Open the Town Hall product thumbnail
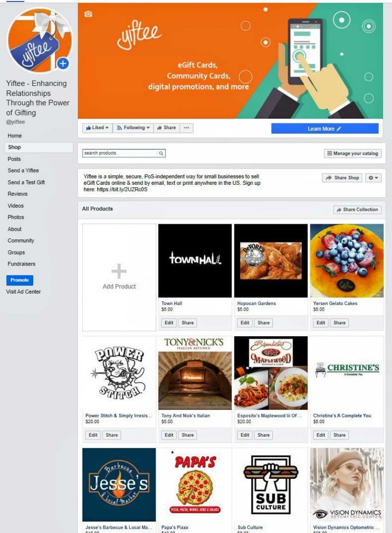Screen dimensions: 392x533 (195, 261)
